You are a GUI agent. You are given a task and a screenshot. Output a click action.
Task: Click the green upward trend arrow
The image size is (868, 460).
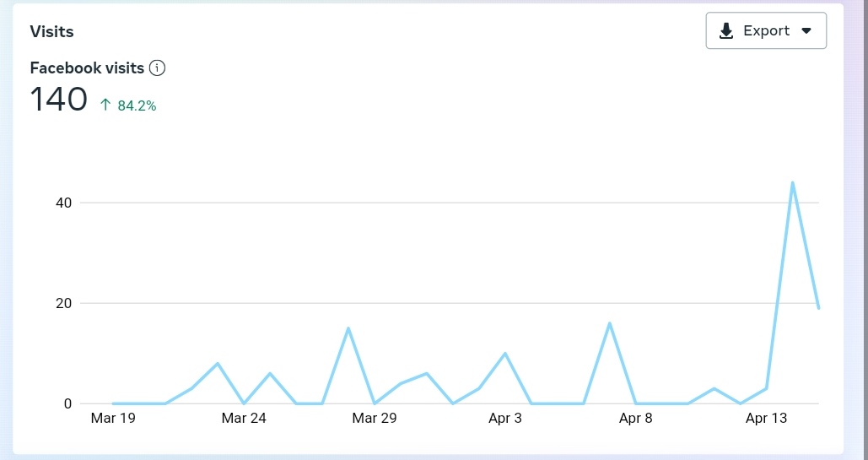105,106
